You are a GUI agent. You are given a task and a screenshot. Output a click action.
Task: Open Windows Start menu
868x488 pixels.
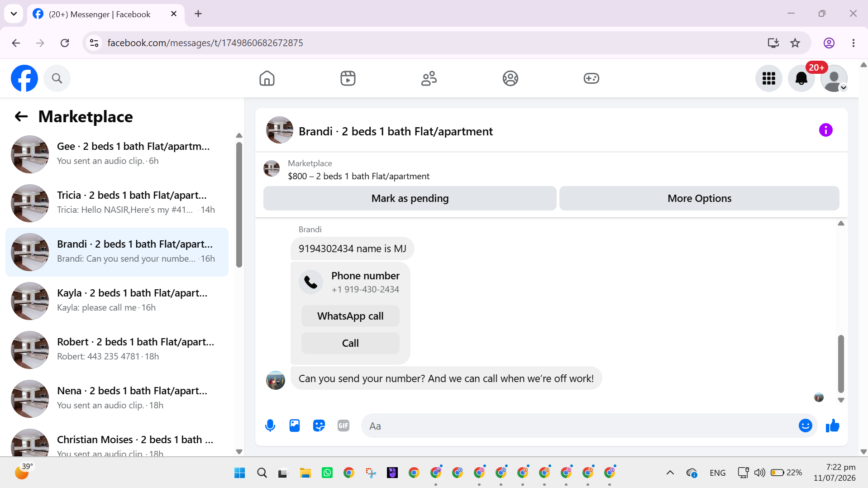[x=240, y=473]
